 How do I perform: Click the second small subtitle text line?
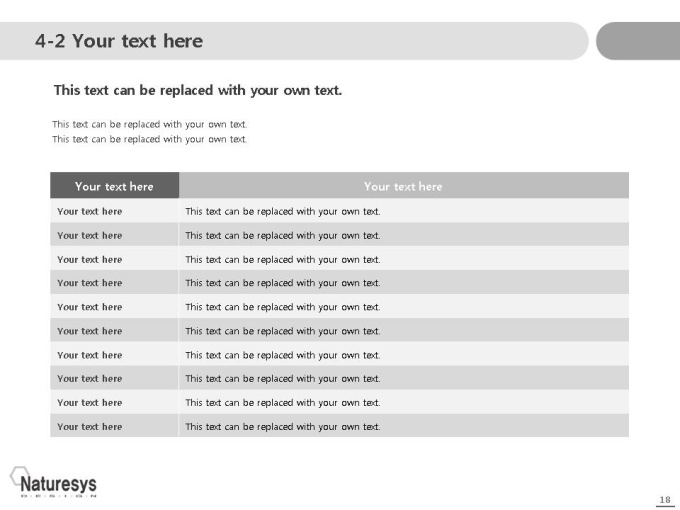coord(150,139)
